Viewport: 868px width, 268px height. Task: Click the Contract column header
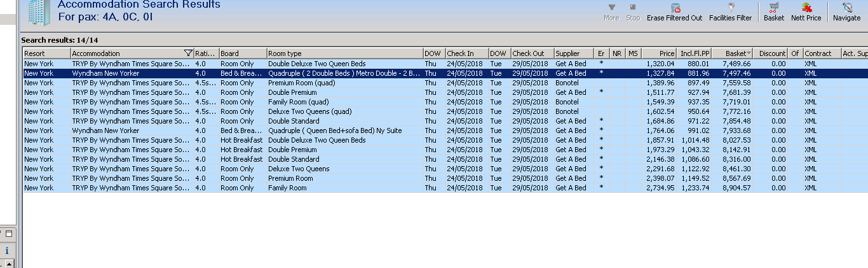point(822,53)
